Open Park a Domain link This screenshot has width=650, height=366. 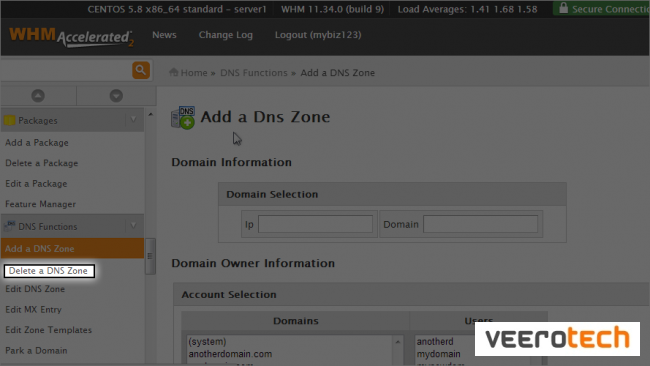(36, 351)
